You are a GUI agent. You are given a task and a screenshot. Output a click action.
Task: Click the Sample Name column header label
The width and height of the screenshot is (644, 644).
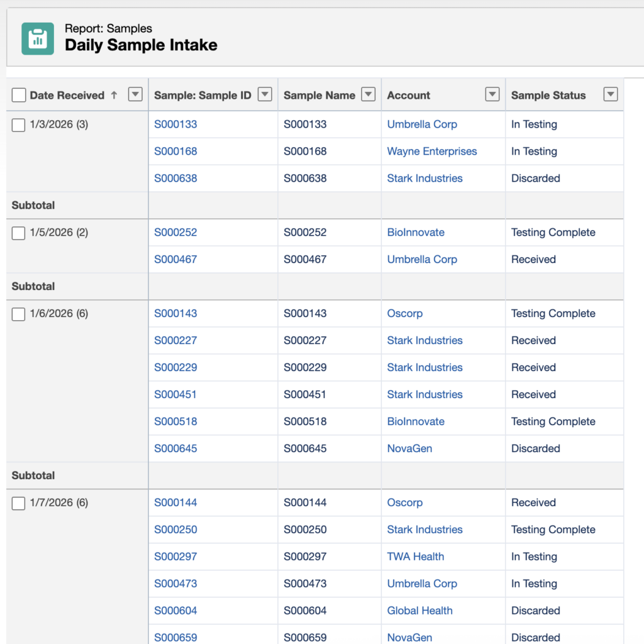(319, 96)
